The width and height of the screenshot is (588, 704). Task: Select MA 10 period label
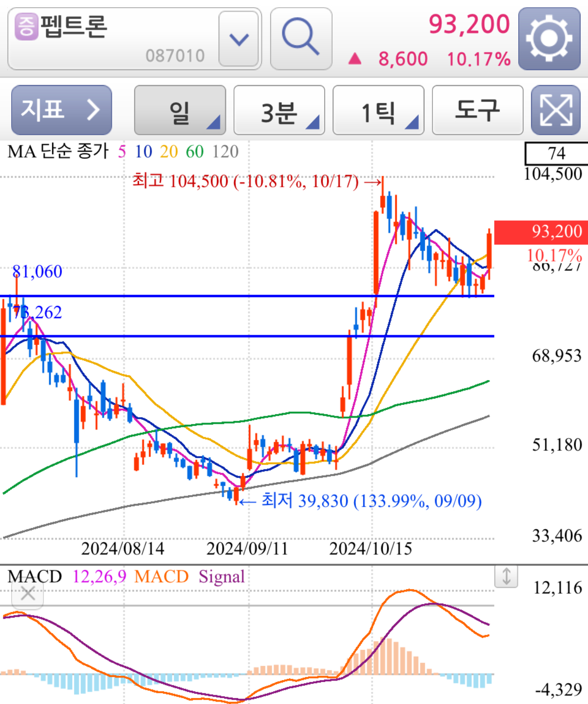click(143, 152)
